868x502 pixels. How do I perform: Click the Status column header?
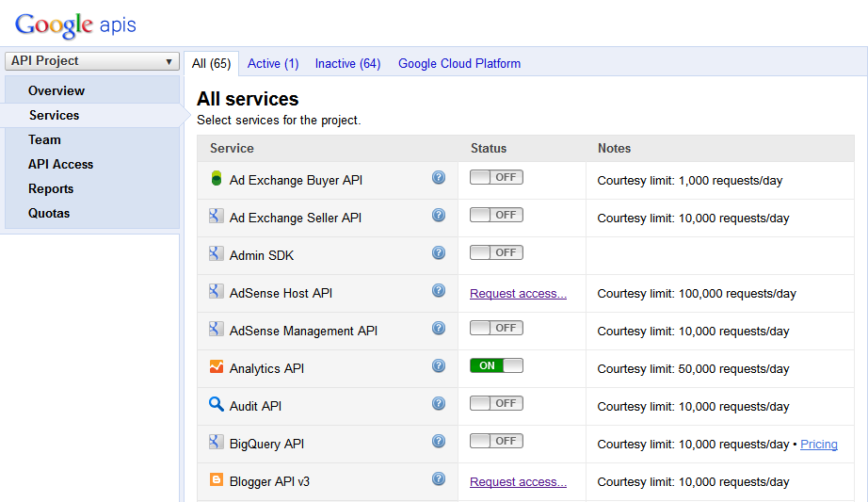point(489,149)
